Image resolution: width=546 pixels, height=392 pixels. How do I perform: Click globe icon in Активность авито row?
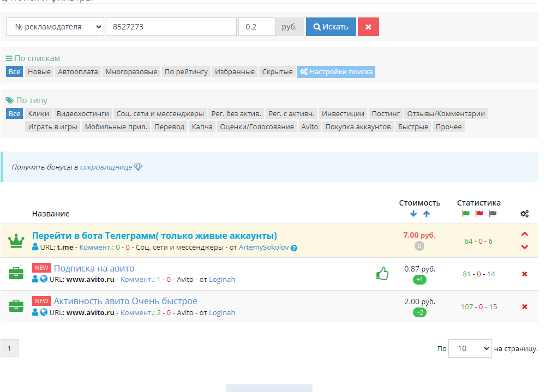pos(44,312)
